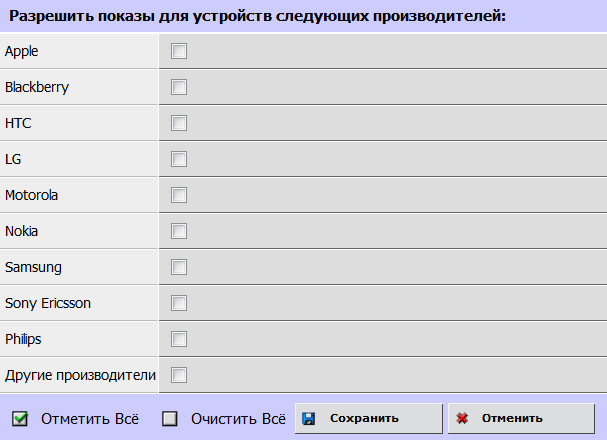
Task: Toggle the Philips checkbox
Action: click(x=179, y=339)
